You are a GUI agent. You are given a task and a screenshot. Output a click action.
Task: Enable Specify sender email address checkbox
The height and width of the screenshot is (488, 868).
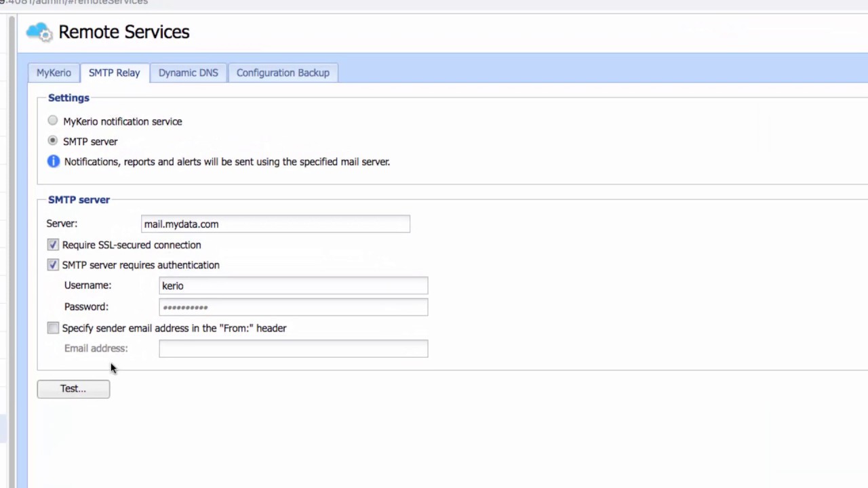coord(53,328)
